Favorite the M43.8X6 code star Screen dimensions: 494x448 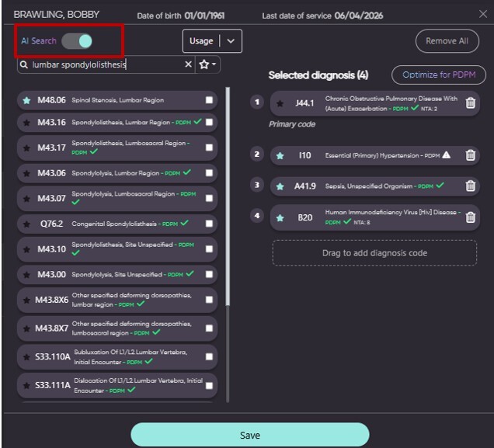(26, 300)
